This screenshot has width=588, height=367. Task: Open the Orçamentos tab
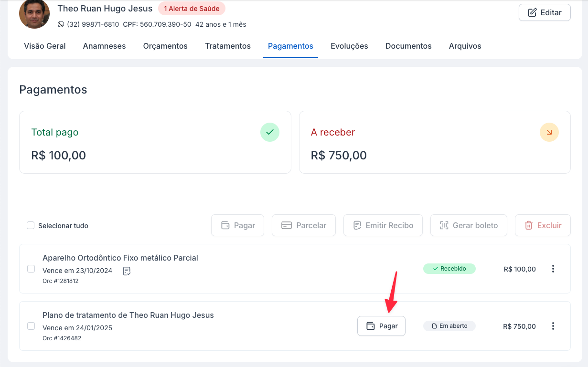click(x=165, y=46)
